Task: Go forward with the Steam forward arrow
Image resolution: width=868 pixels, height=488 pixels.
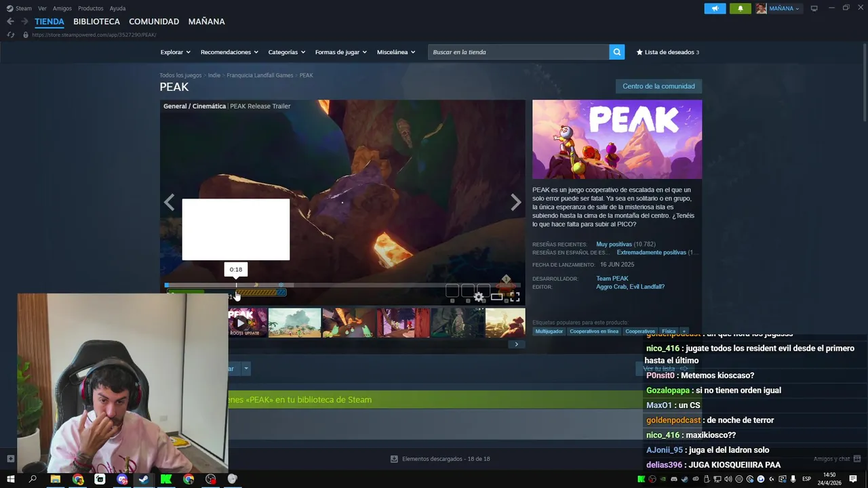Action: [x=24, y=22]
